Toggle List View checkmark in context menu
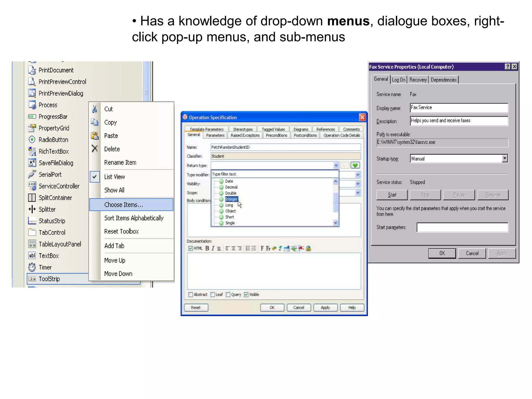 (95, 177)
